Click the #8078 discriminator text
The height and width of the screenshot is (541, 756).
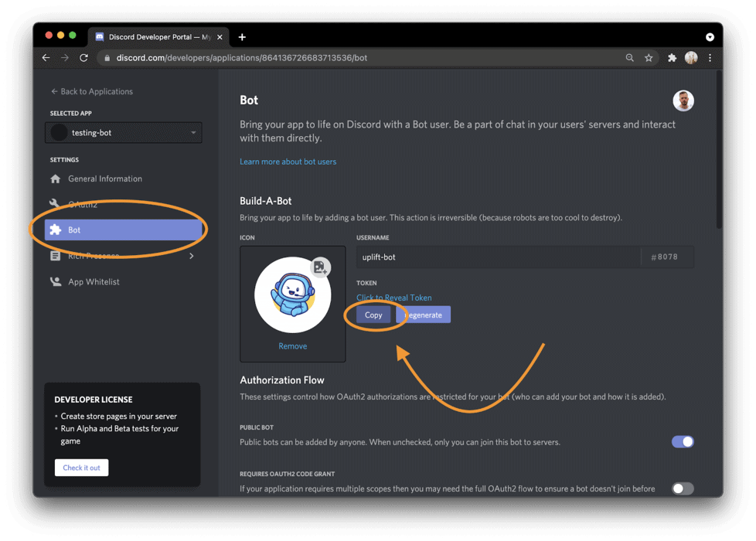664,257
